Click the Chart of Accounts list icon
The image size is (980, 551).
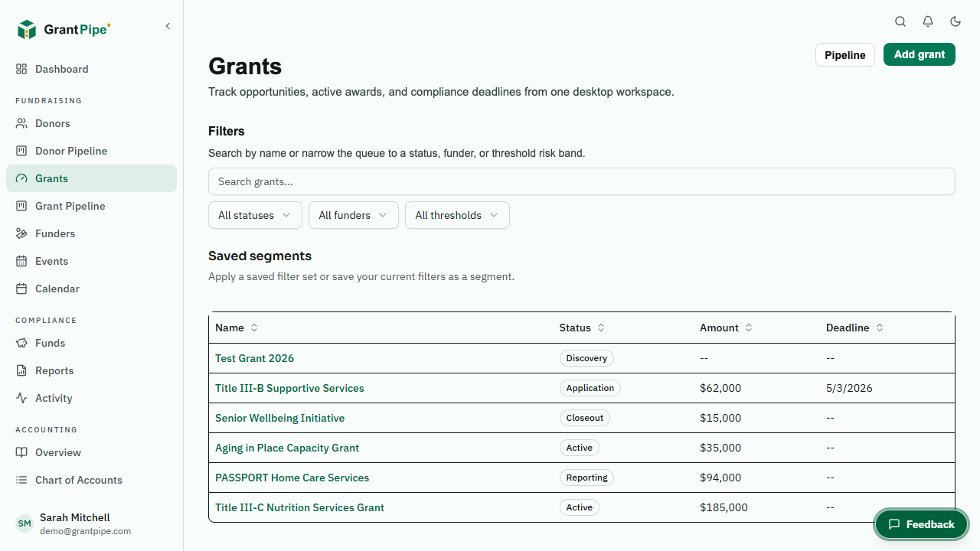(21, 480)
